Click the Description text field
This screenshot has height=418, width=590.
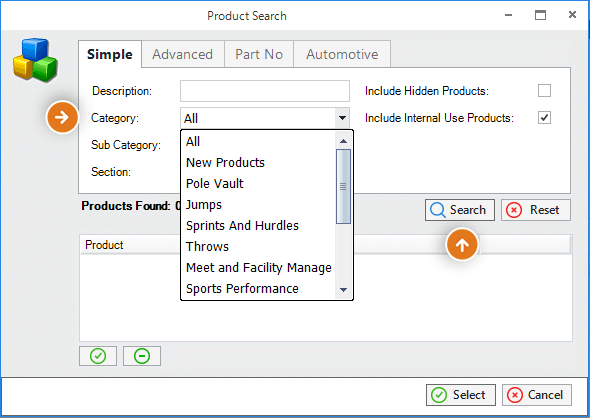pyautogui.click(x=265, y=91)
